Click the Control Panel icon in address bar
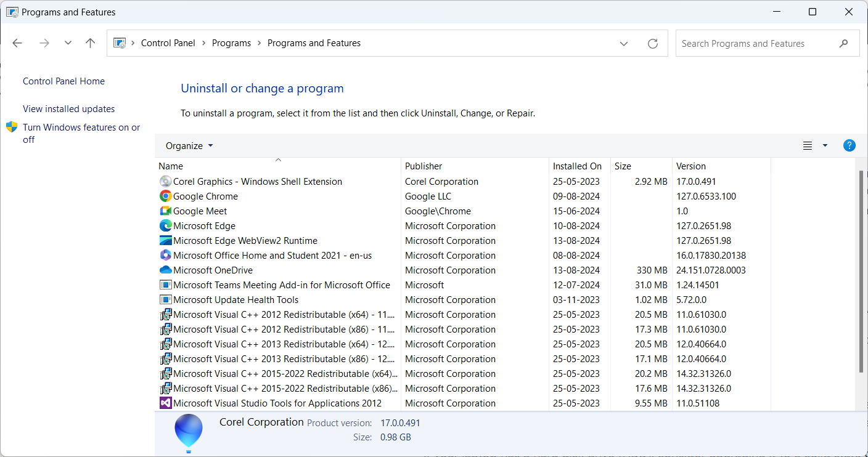Screen dimensions: 868x457 tap(120, 44)
